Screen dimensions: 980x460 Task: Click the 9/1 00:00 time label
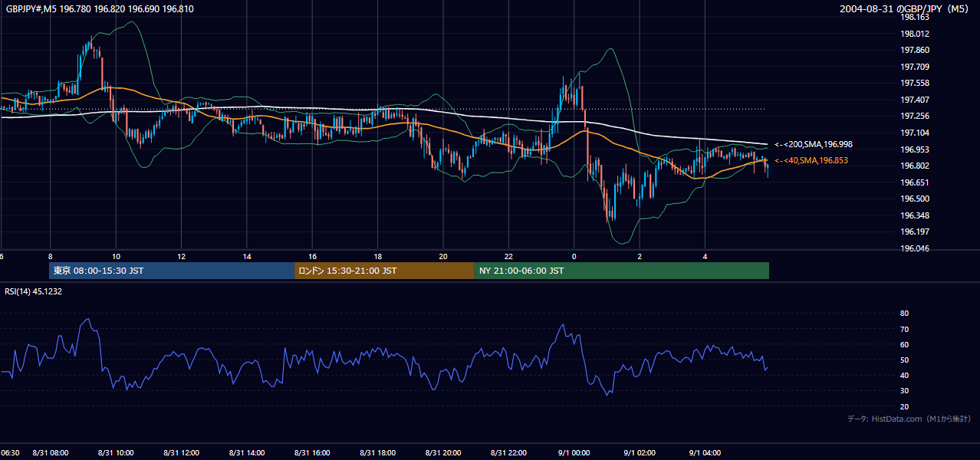[x=574, y=452]
